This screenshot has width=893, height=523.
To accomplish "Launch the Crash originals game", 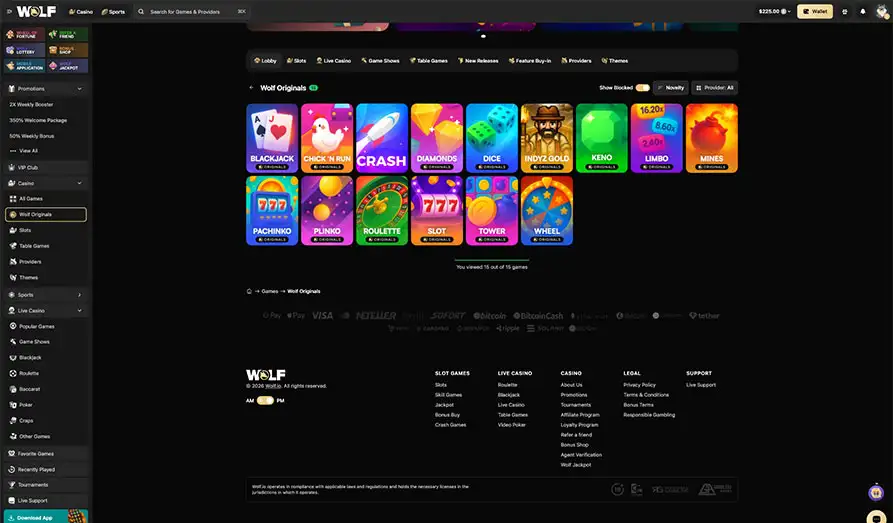I will (x=382, y=138).
